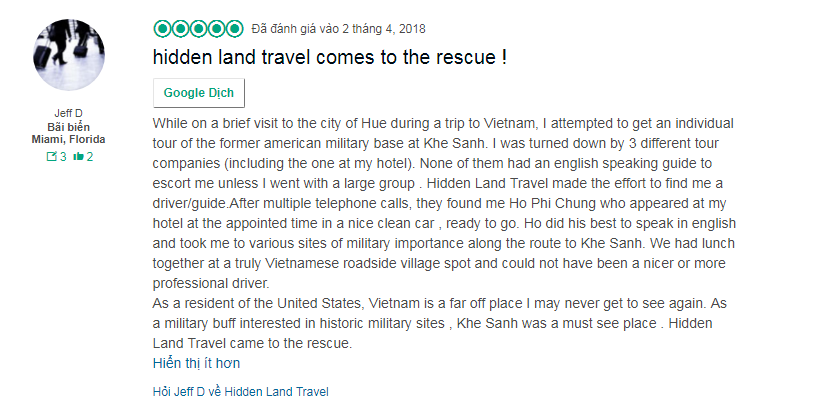Image resolution: width=829 pixels, height=405 pixels.
Task: Click the review date 2 tháng 4, 2018
Action: (x=383, y=29)
